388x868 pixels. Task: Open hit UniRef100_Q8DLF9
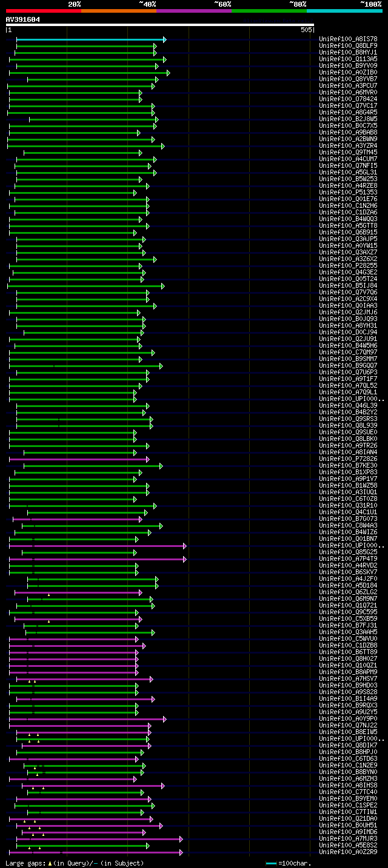348,46
